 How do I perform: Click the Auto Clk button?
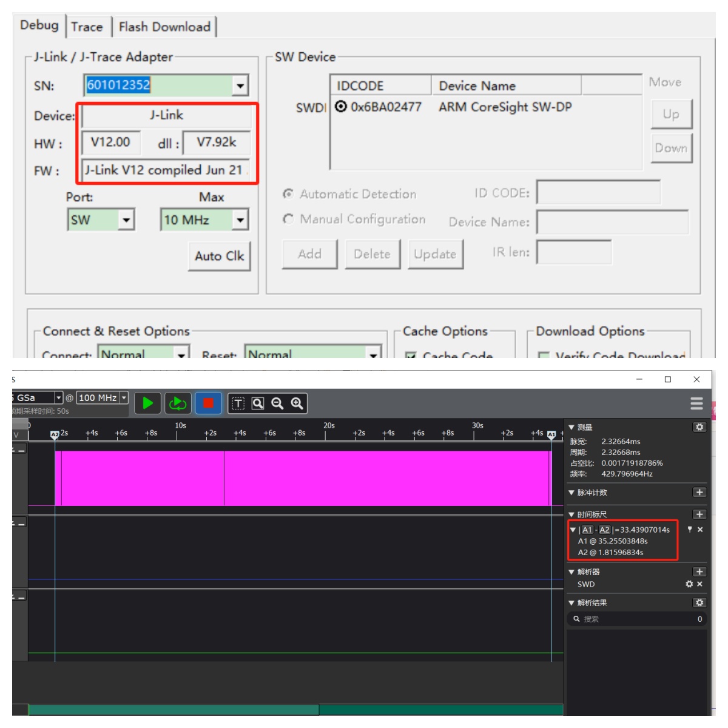(220, 256)
